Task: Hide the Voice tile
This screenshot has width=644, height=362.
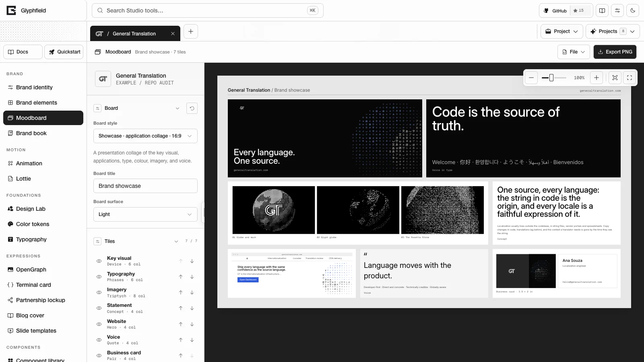Action: click(99, 340)
